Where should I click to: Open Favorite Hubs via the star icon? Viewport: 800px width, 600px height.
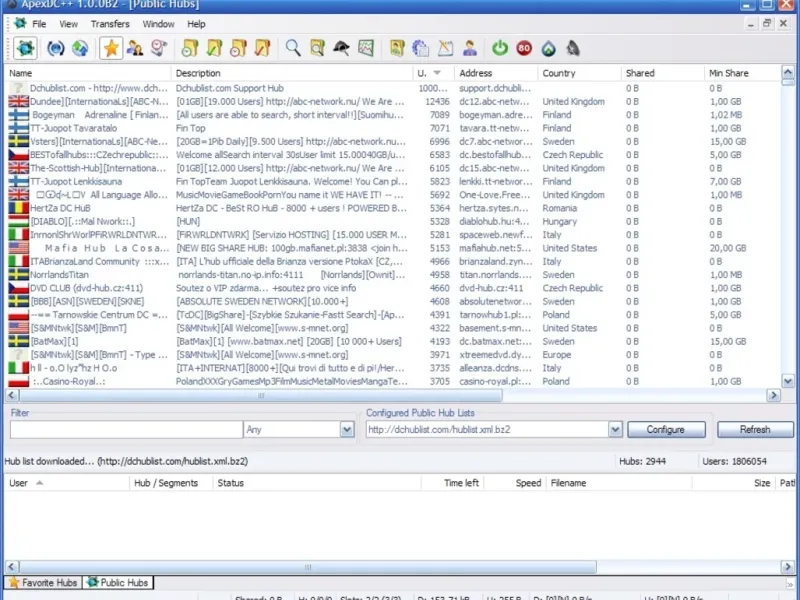tap(111, 48)
